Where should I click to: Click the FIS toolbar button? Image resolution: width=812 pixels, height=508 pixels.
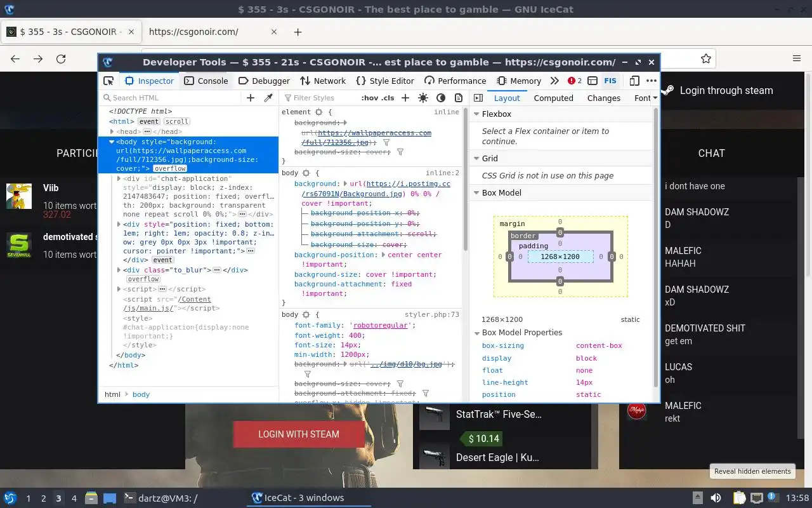pyautogui.click(x=610, y=81)
